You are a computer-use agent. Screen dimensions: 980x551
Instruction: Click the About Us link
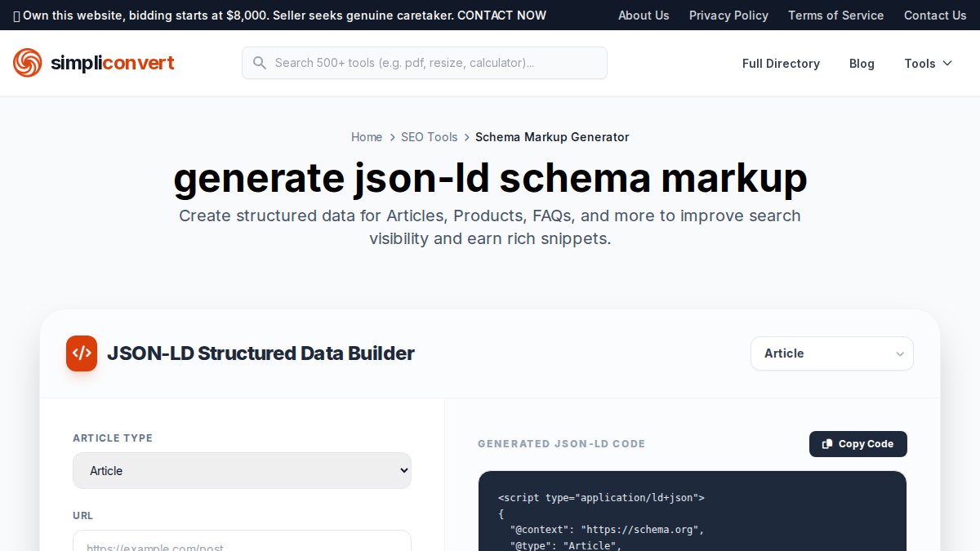pos(644,15)
